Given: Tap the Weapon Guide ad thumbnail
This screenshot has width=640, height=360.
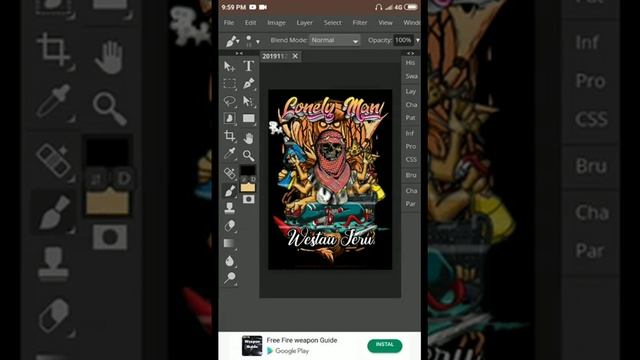Looking at the screenshot, I should click(x=252, y=345).
